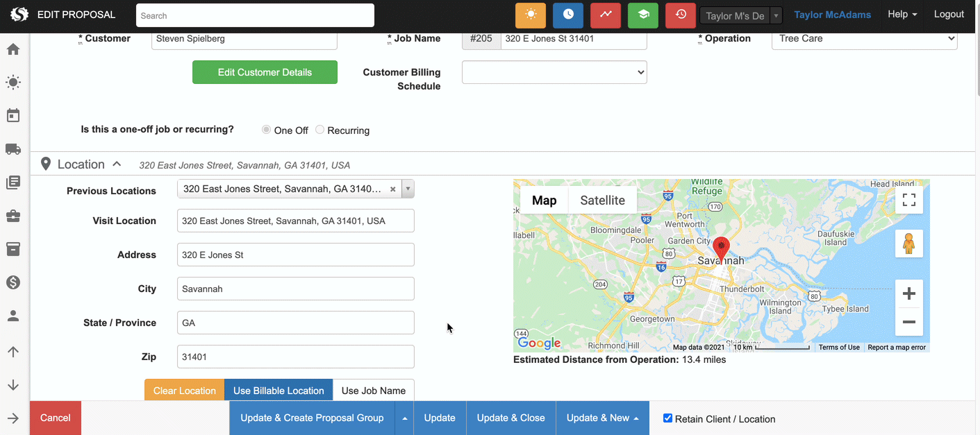
Task: Select the Recurring radio button
Action: [320, 130]
